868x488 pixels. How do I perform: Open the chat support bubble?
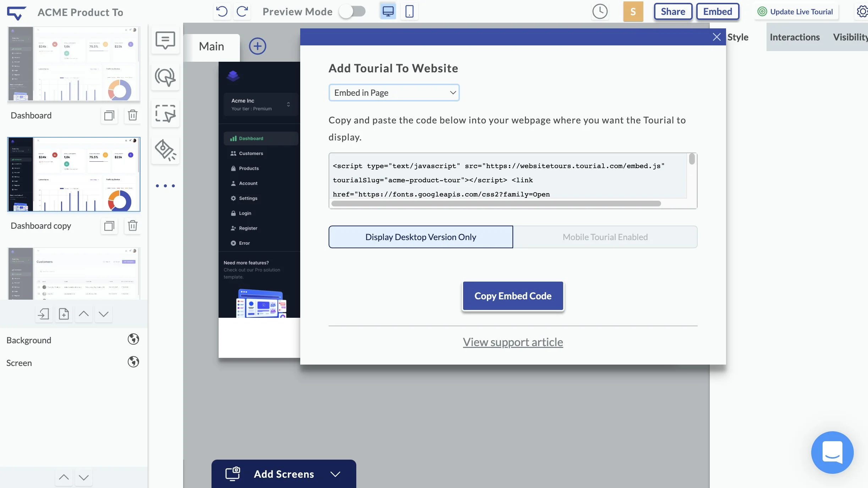(x=832, y=453)
